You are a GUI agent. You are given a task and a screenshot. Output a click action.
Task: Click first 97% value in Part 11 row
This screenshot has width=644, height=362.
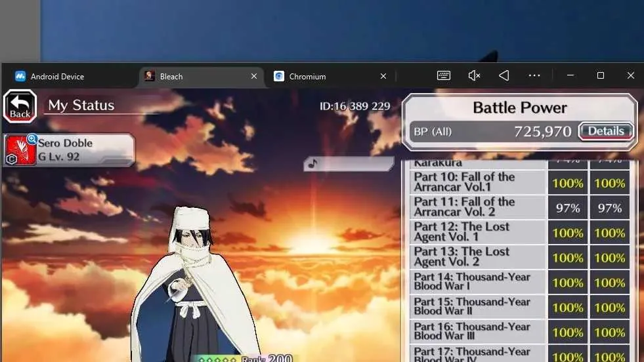(568, 208)
